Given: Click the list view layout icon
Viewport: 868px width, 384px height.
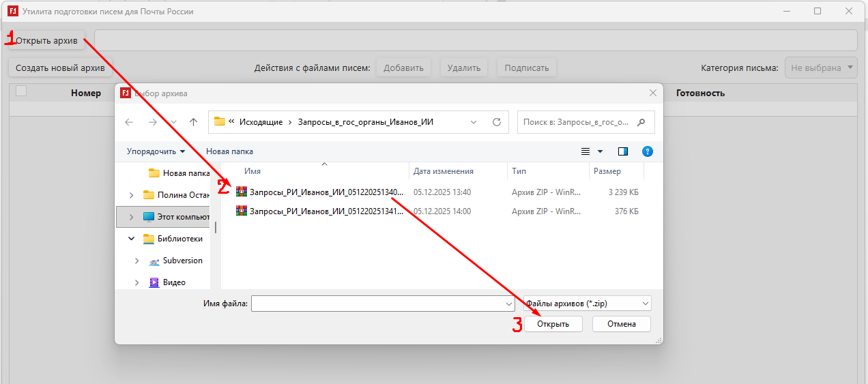Looking at the screenshot, I should tap(585, 151).
